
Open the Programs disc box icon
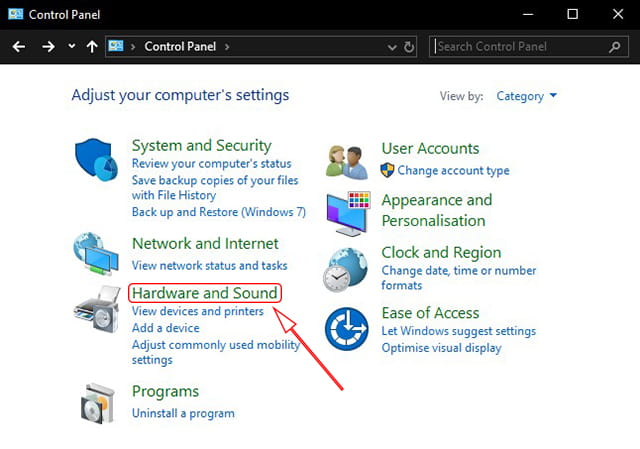tap(98, 403)
